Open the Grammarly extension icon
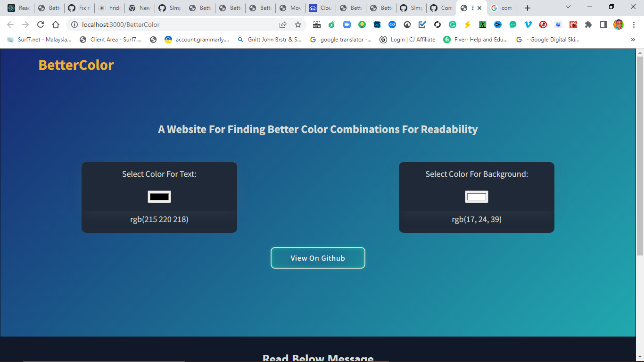Screen dimensions: 644x362 coord(453,24)
